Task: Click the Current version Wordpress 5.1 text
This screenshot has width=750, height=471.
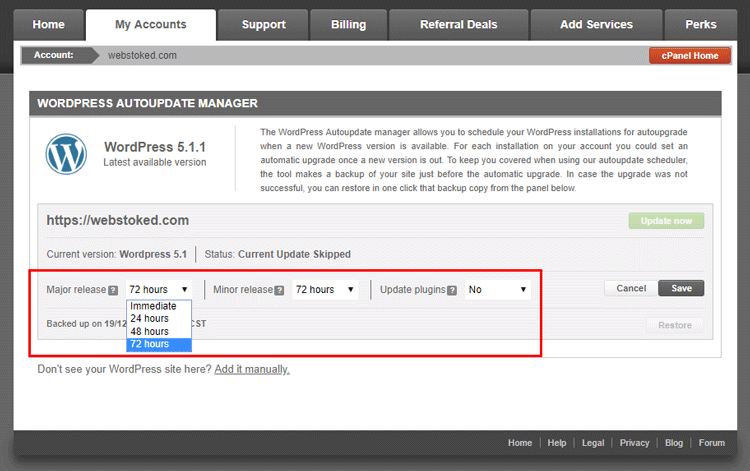Action: [x=117, y=254]
